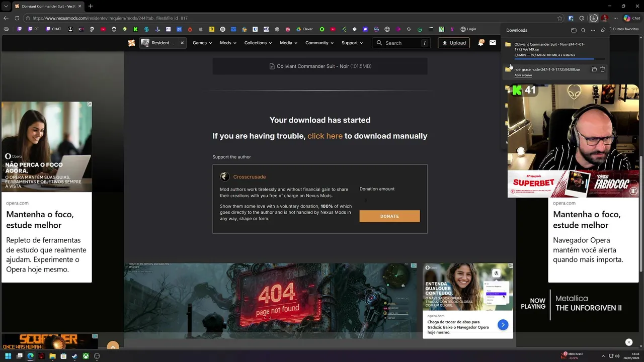
Task: Go back to previous page
Action: coord(6,18)
